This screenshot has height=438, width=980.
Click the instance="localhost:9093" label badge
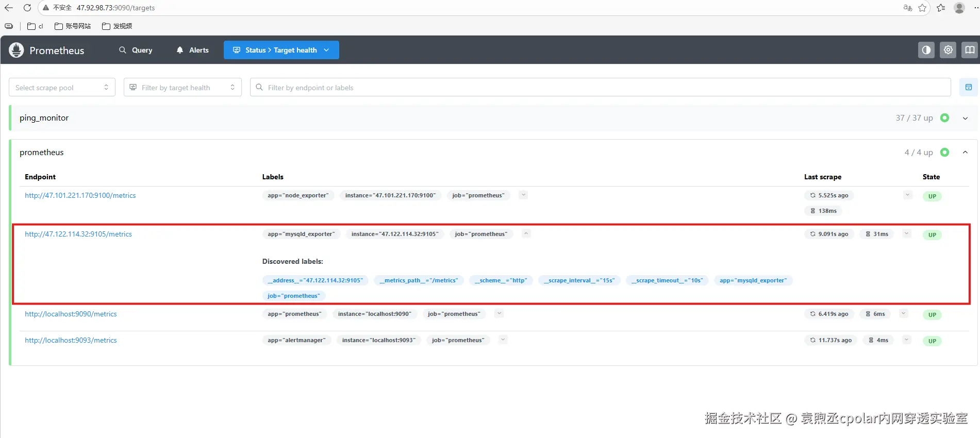[x=379, y=340]
